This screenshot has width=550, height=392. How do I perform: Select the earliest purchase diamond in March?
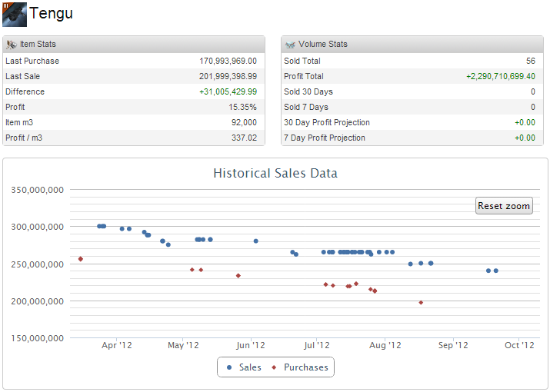pos(81,259)
